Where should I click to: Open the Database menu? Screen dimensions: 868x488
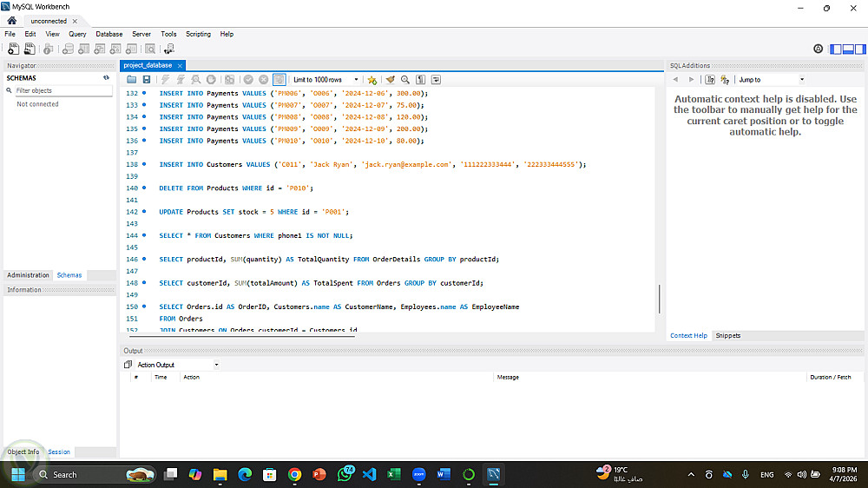coord(108,34)
